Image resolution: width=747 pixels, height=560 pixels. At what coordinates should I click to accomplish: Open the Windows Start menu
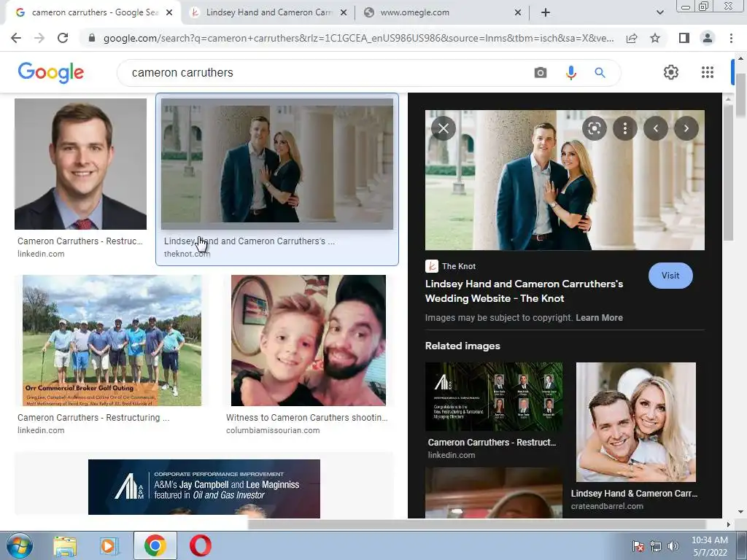click(x=19, y=545)
